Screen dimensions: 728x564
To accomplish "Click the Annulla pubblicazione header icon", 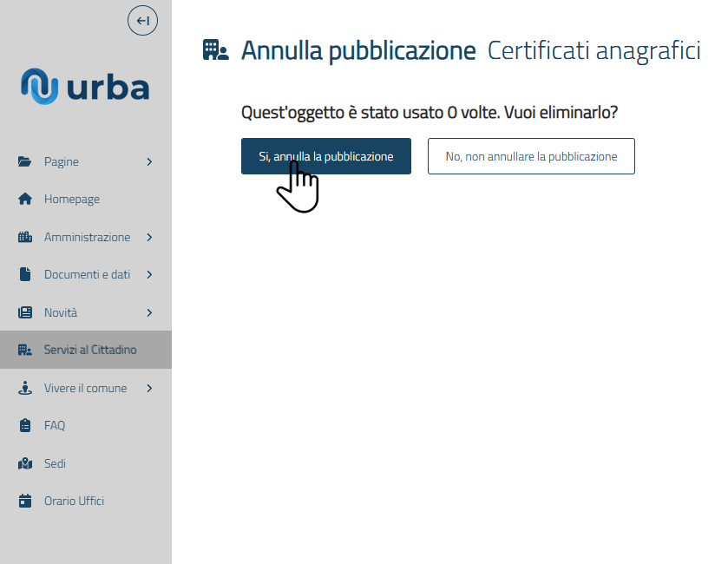I will tap(215, 49).
